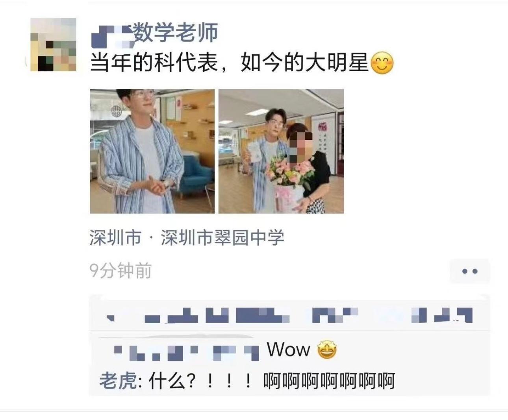
Task: View the second photo with flower bouquet
Action: pos(281,151)
